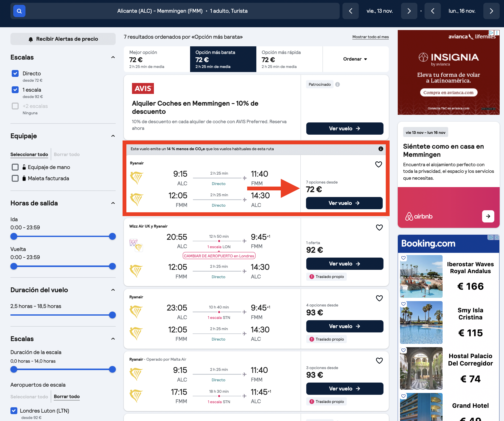Open the Ordenar sorting dropdown
Image resolution: width=504 pixels, height=421 pixels.
[x=355, y=59]
